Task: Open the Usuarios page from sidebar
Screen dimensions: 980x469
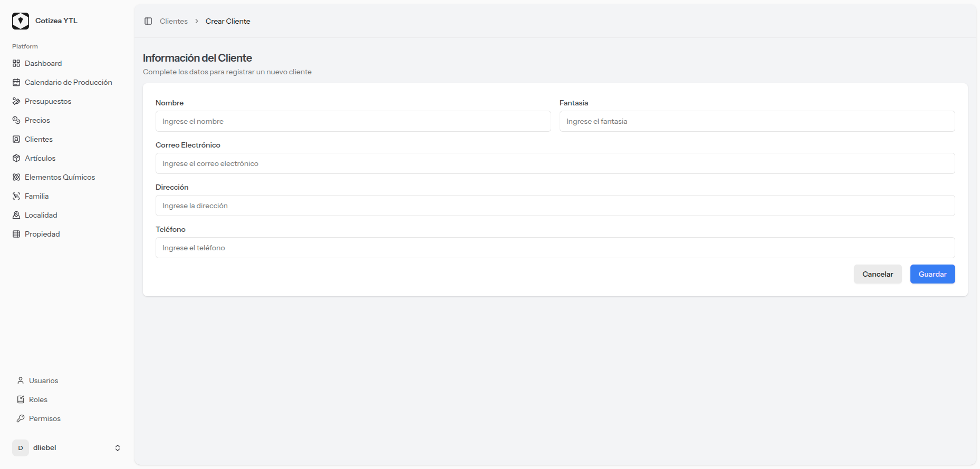Action: pyautogui.click(x=43, y=380)
